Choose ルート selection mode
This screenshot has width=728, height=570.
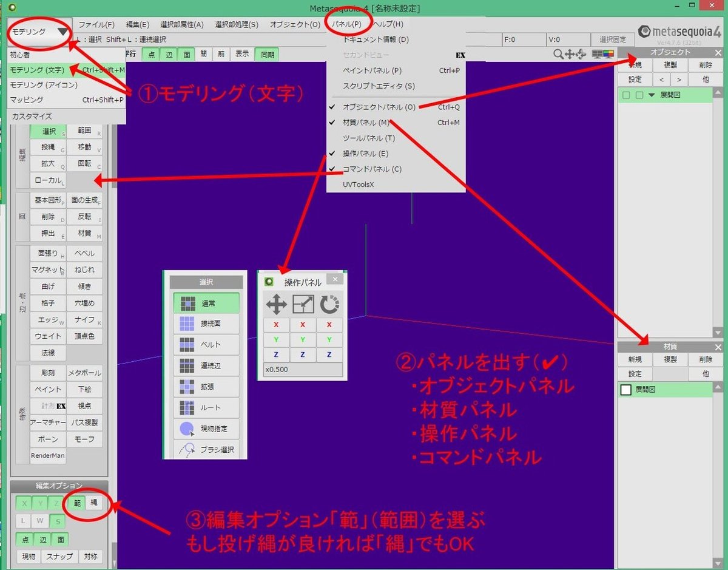click(x=207, y=407)
